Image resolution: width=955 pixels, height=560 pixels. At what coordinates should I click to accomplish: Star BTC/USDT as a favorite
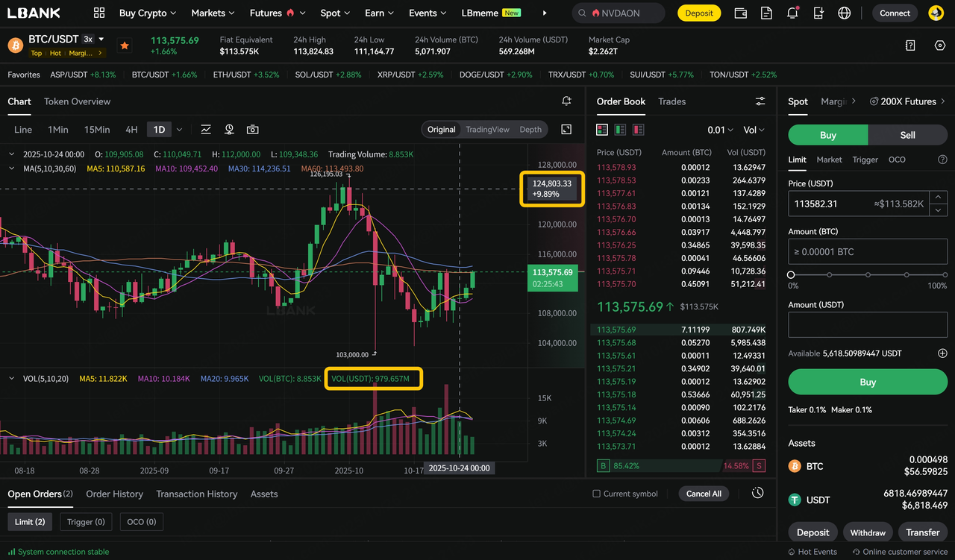[x=125, y=45]
